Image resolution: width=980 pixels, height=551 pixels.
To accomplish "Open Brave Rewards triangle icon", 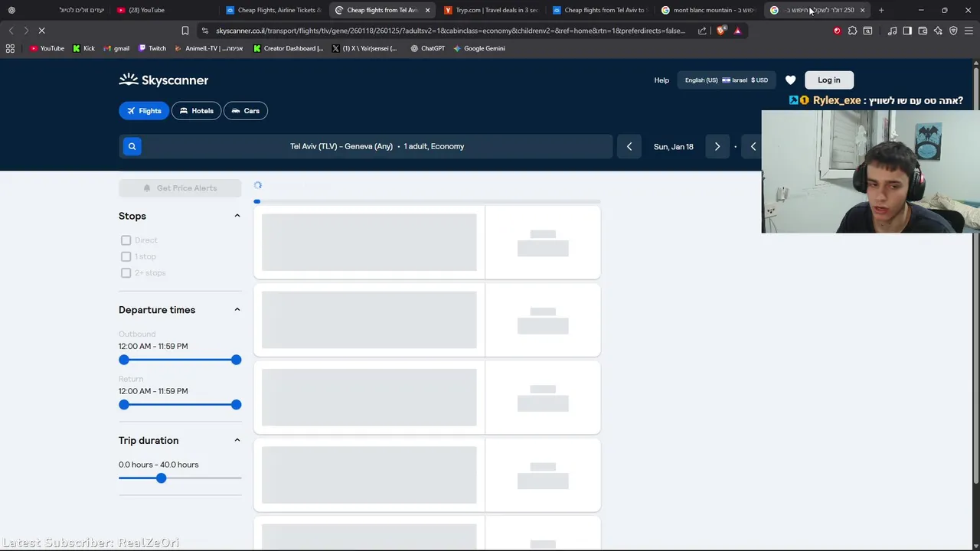I will coord(737,31).
